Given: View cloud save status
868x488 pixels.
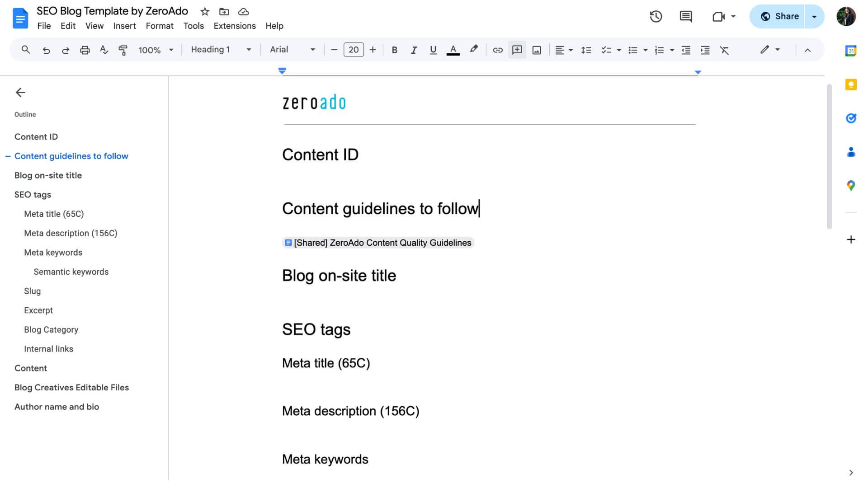Looking at the screenshot, I should point(243,12).
